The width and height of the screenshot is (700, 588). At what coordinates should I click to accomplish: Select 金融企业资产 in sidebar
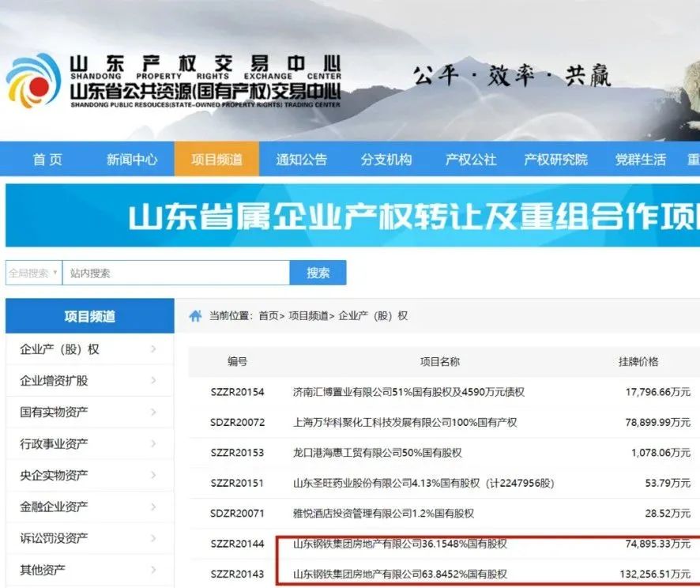click(54, 507)
